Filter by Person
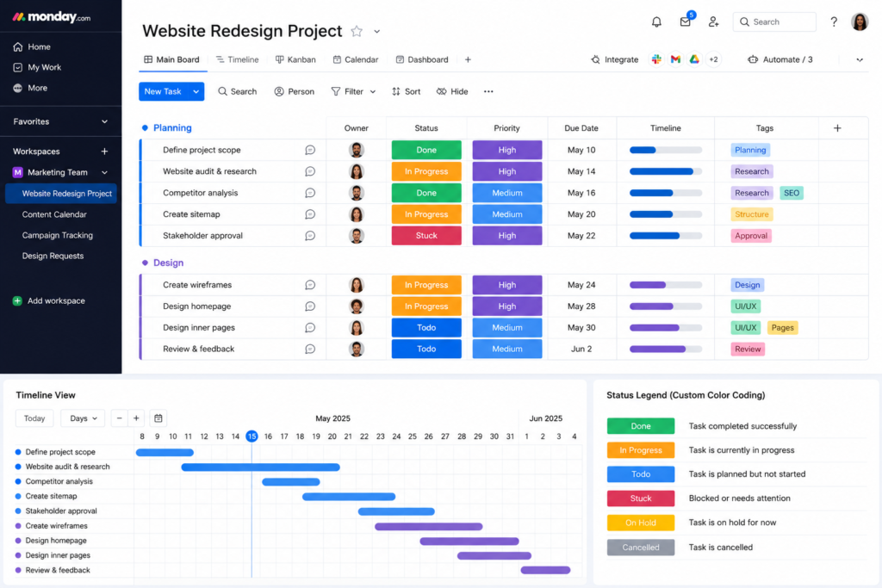Viewport: 882px width, 588px height. pos(295,91)
